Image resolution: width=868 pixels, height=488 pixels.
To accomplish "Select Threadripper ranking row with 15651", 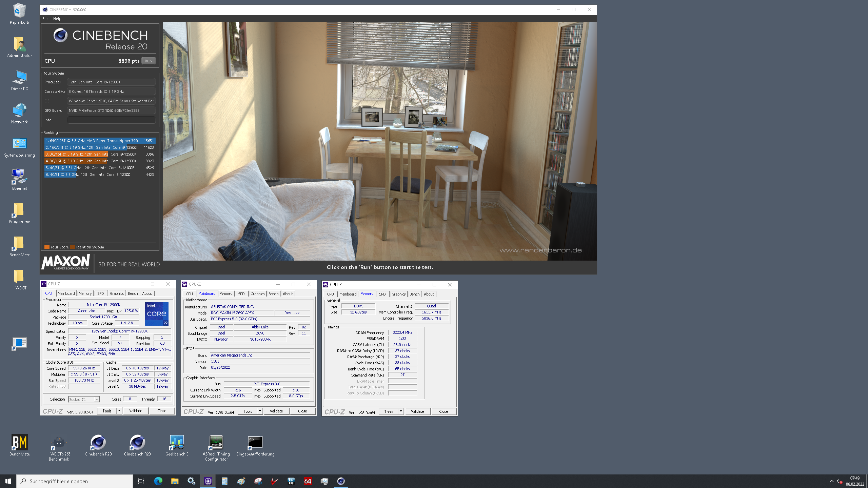I will click(100, 141).
